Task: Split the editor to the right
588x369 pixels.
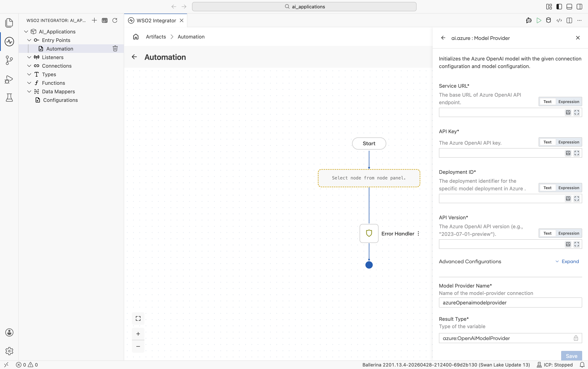Action: pyautogui.click(x=569, y=20)
